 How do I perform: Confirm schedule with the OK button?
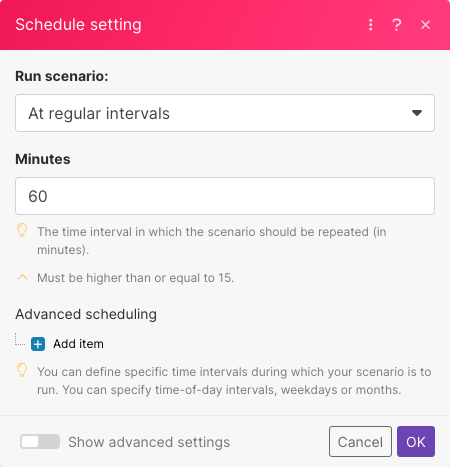[x=416, y=441]
